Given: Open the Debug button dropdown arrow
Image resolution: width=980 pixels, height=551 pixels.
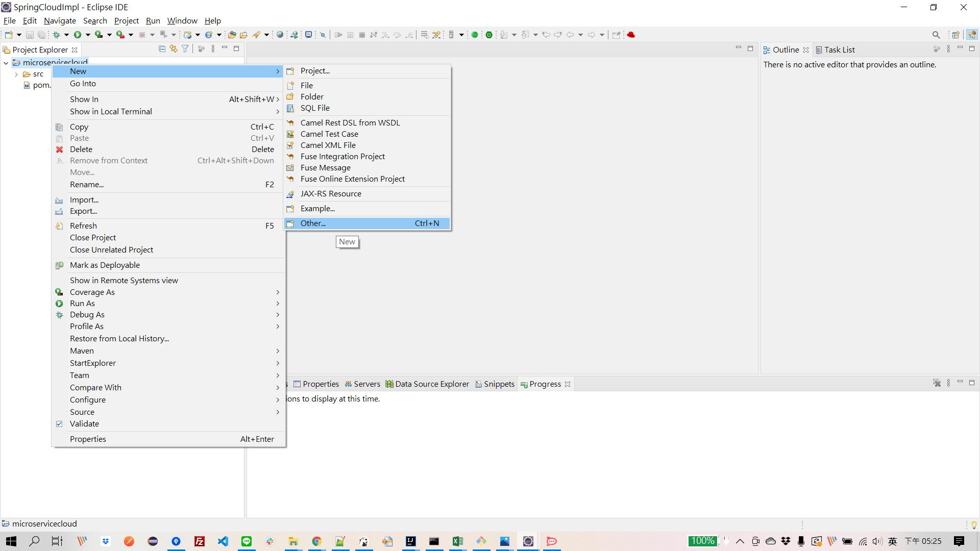Looking at the screenshot, I should click(67, 35).
